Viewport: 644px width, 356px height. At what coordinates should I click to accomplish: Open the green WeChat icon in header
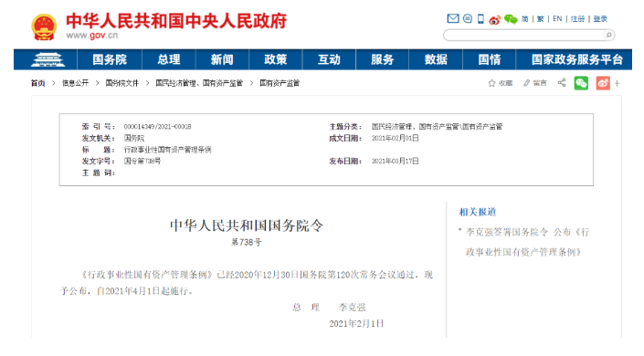(511, 19)
